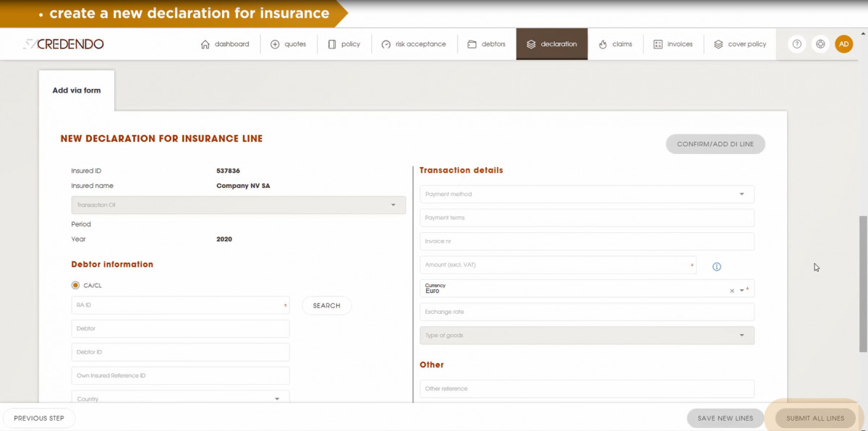Viewport: 868px width, 431px height.
Task: Click the PREVIOUS STEP button
Action: click(39, 418)
